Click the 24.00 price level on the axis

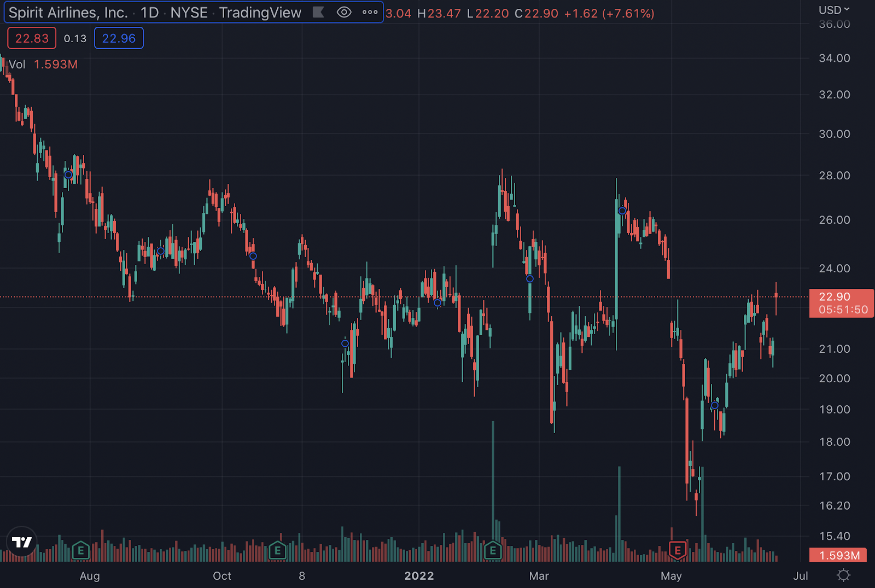(835, 269)
